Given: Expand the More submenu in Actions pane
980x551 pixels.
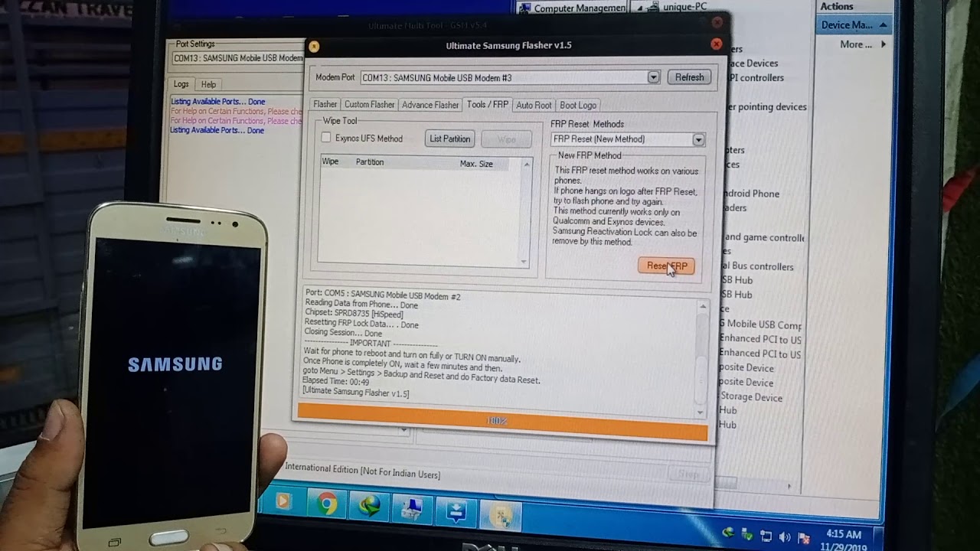Looking at the screenshot, I should (x=861, y=44).
